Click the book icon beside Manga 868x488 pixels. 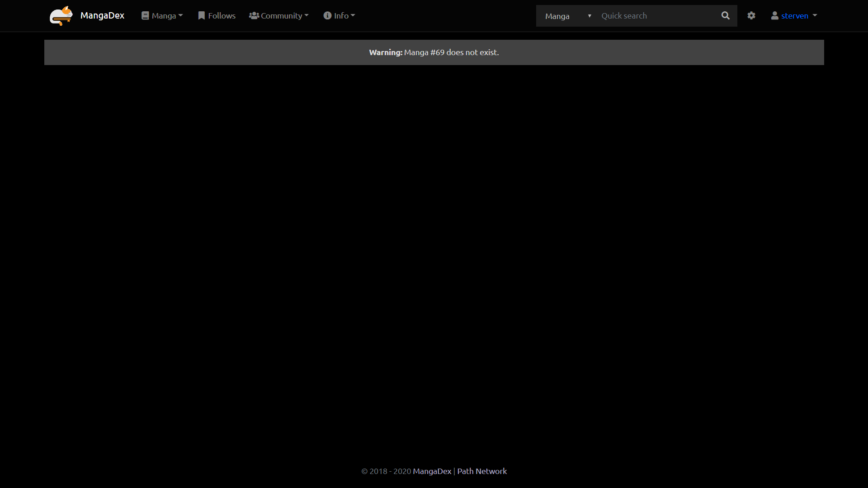pos(145,16)
